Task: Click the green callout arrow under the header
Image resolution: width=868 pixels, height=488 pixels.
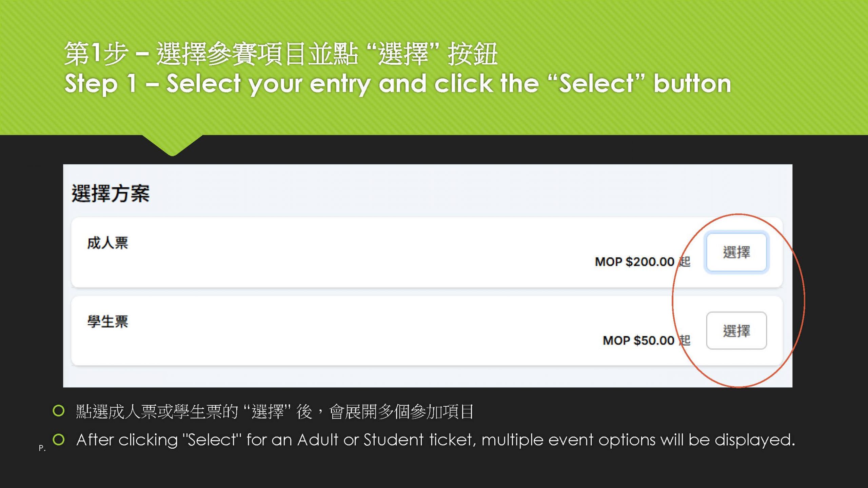Action: pos(172,145)
